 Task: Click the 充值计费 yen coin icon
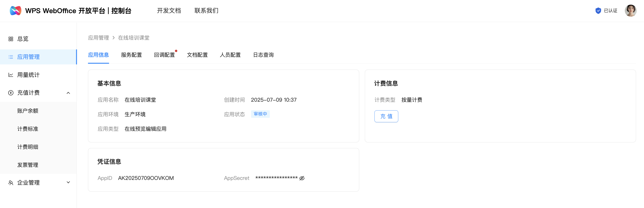tap(11, 93)
